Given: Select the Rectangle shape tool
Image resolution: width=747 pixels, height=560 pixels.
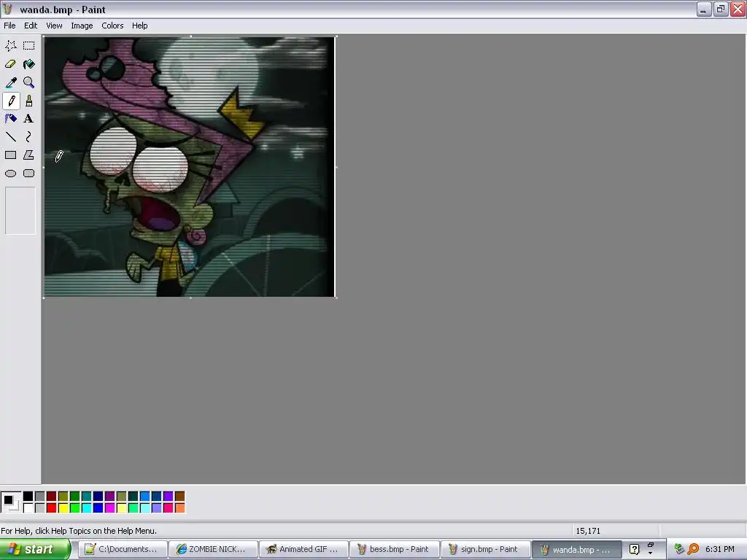Looking at the screenshot, I should click(x=10, y=155).
